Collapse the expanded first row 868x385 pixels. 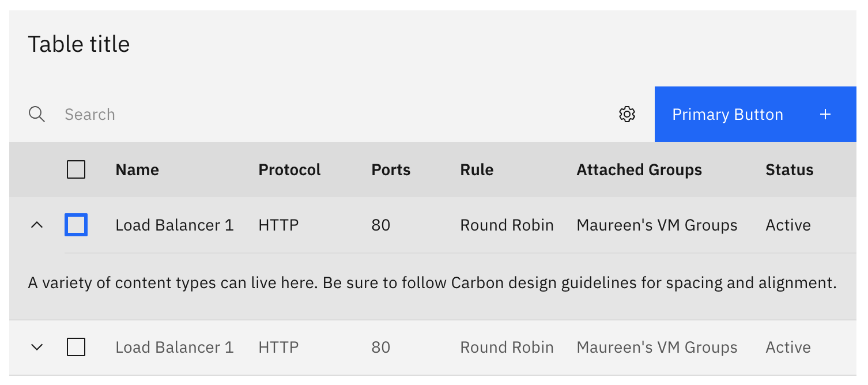37,225
